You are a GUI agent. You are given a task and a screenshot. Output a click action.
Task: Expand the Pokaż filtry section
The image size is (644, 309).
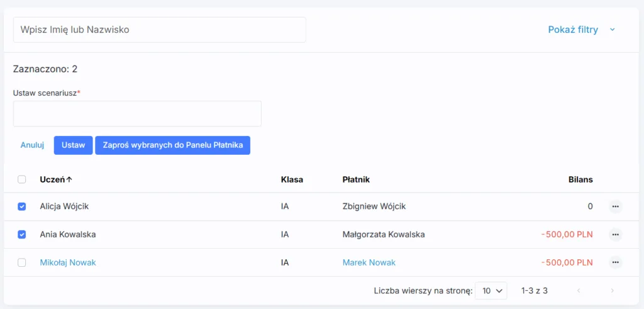click(x=580, y=30)
